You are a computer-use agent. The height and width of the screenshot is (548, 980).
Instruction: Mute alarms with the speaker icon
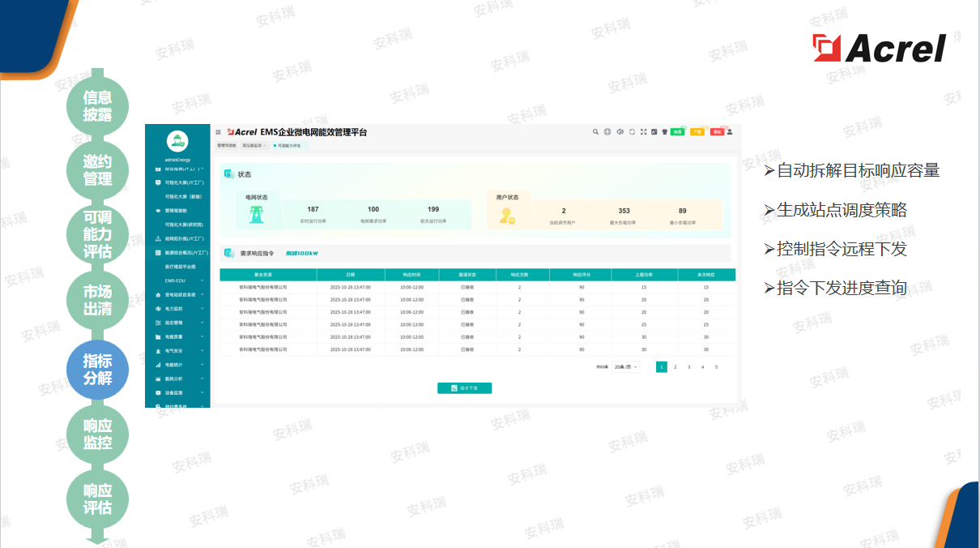(x=620, y=131)
